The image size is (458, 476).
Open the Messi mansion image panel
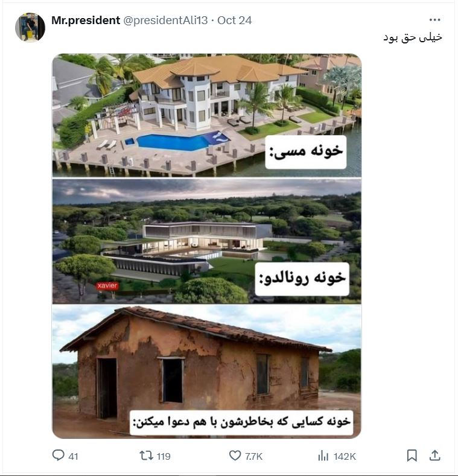pos(207,115)
